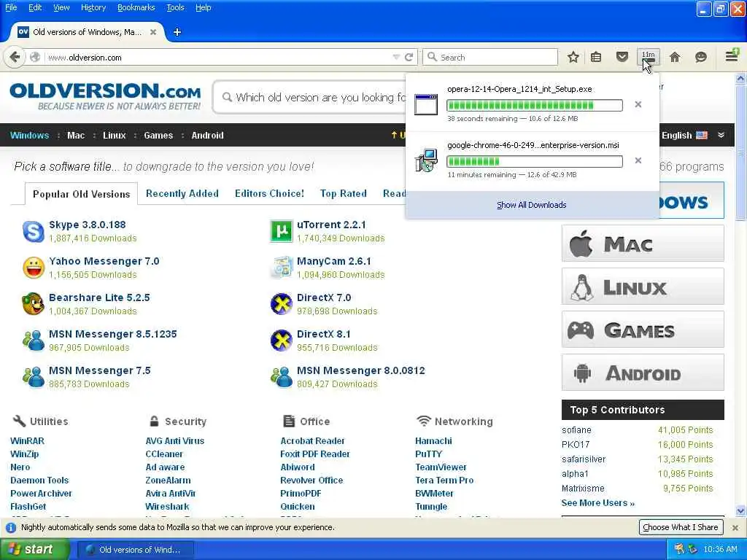This screenshot has width=747, height=560.
Task: Expand the URL bar history dropdown
Action: (x=396, y=57)
